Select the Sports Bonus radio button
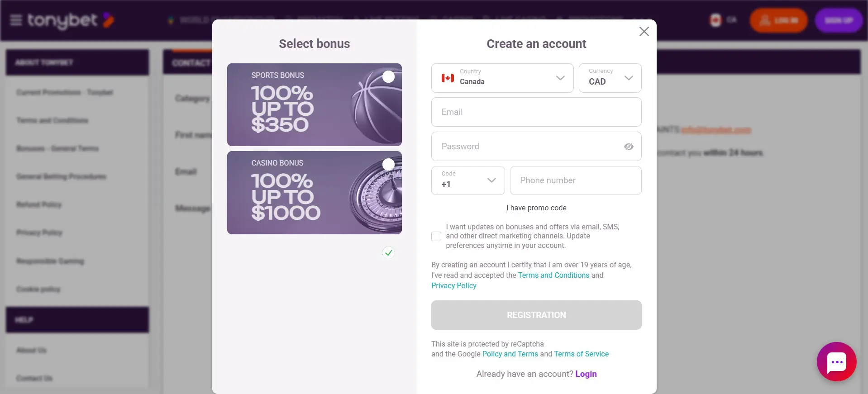Screen dimensions: 868x394 [x=388, y=77]
